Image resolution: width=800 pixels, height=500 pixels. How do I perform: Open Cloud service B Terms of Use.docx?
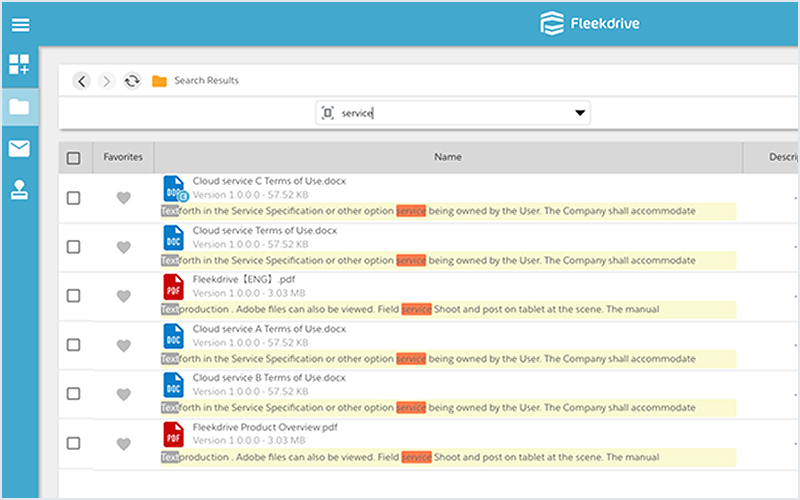[x=269, y=378]
